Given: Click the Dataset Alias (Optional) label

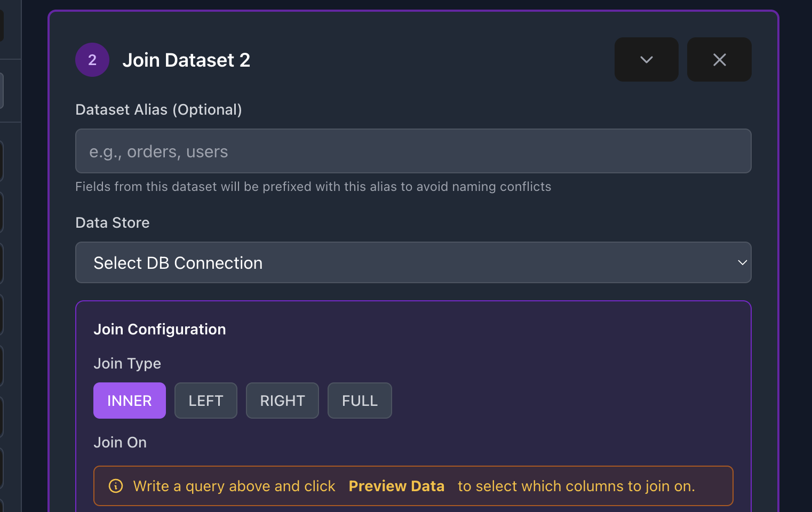Looking at the screenshot, I should pyautogui.click(x=158, y=109).
